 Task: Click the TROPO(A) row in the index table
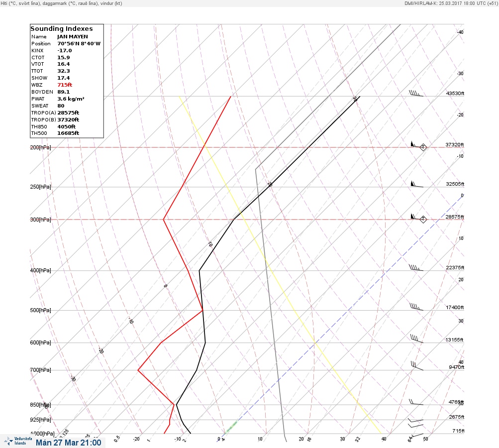[x=55, y=112]
